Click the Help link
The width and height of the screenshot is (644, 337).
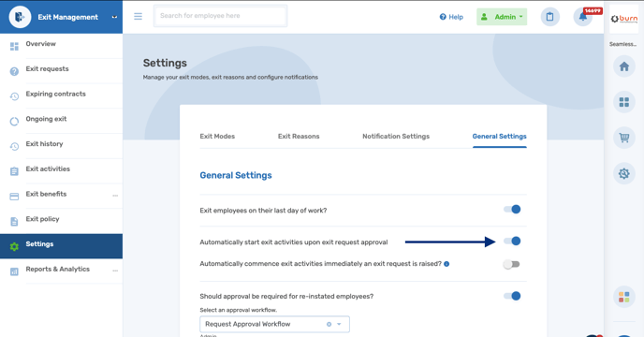tap(451, 17)
